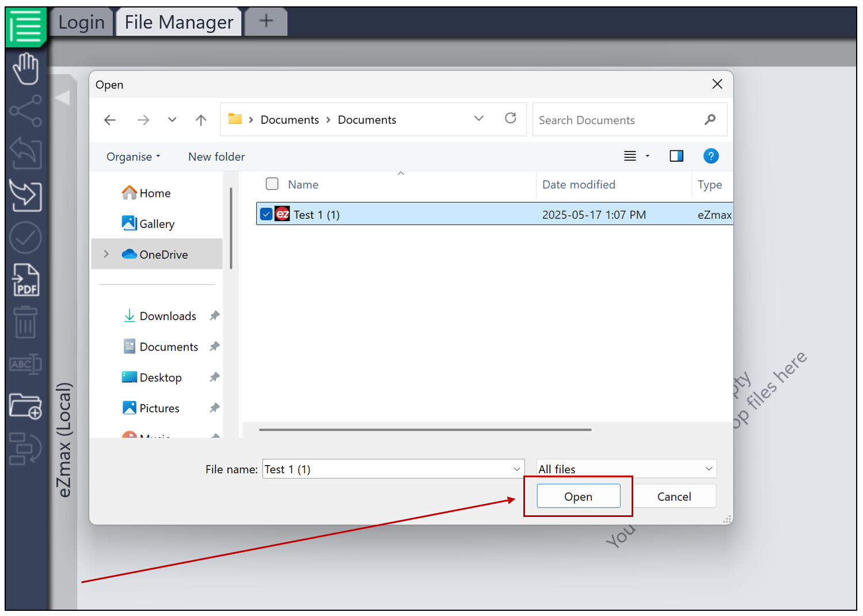863x616 pixels.
Task: Toggle the preview pane icon
Action: [x=676, y=156]
